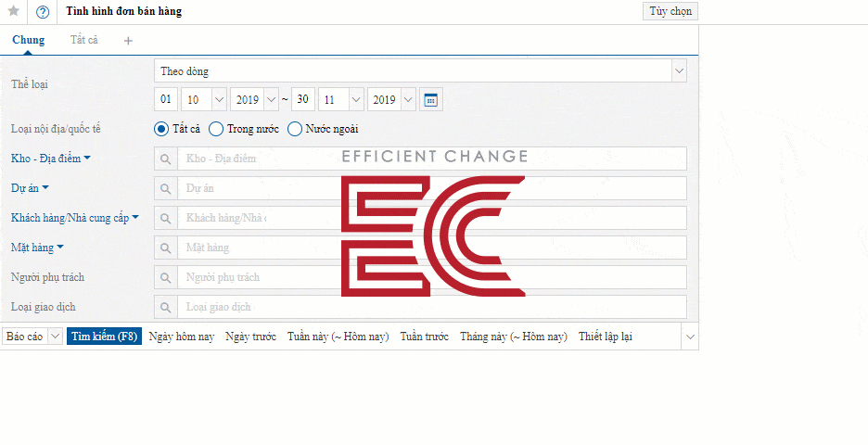Switch to the Tất cả tab
The height and width of the screenshot is (445, 868).
(84, 41)
